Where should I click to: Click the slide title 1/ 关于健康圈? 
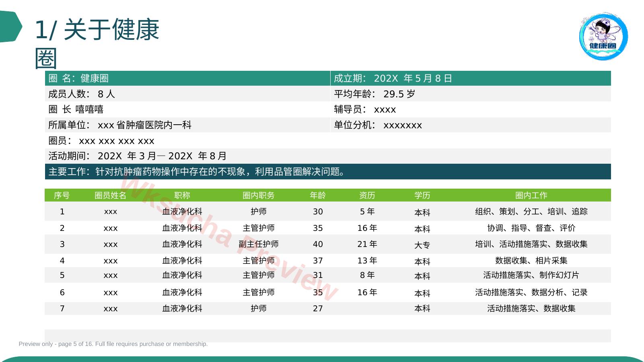[x=97, y=43]
